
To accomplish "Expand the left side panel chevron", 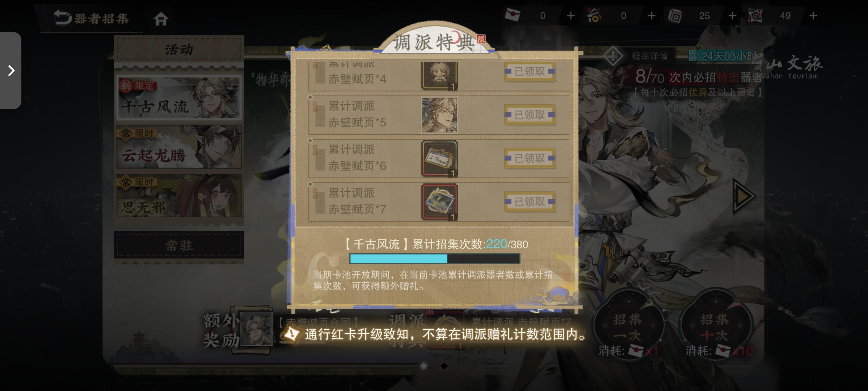I will click(x=11, y=70).
